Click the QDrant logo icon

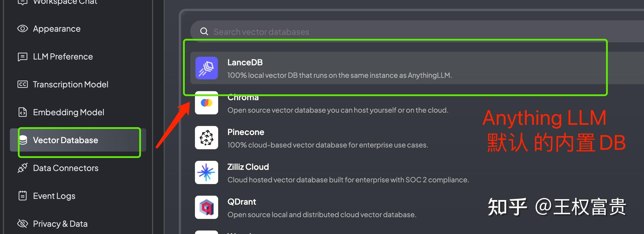tap(207, 207)
